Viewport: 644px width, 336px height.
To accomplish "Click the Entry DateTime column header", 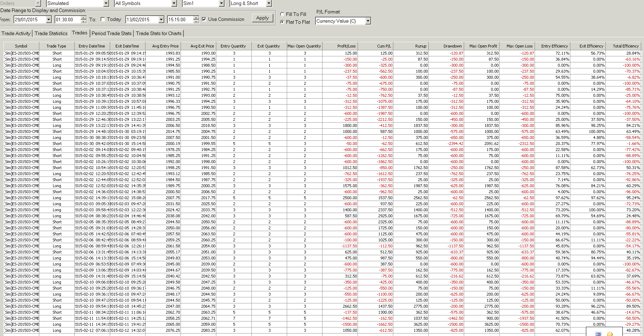I will [92, 46].
